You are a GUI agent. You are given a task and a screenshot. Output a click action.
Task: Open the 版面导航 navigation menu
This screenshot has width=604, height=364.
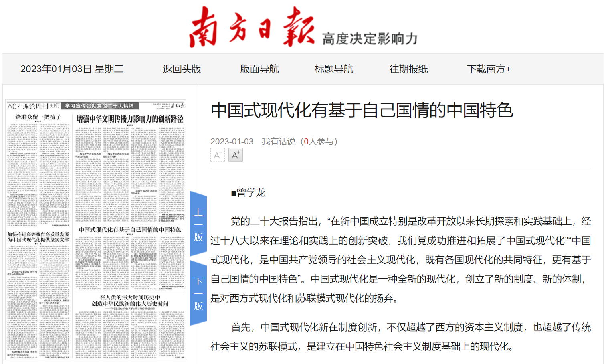pyautogui.click(x=259, y=69)
